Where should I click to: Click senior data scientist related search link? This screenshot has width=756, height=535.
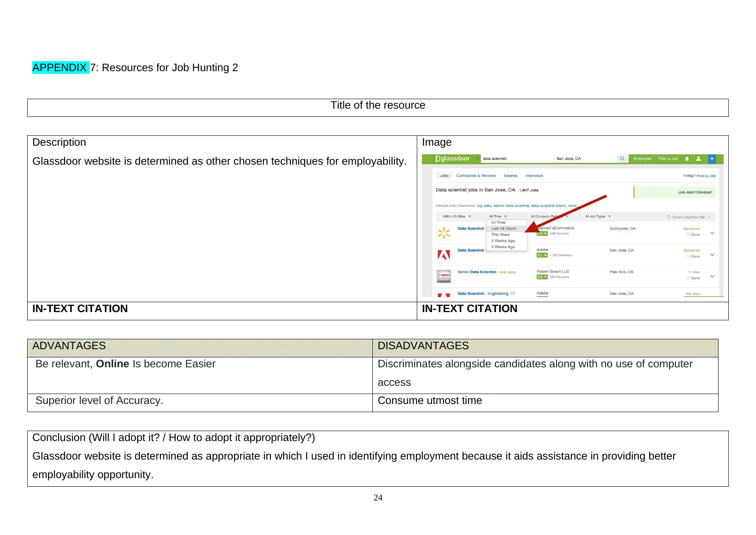coord(511,206)
